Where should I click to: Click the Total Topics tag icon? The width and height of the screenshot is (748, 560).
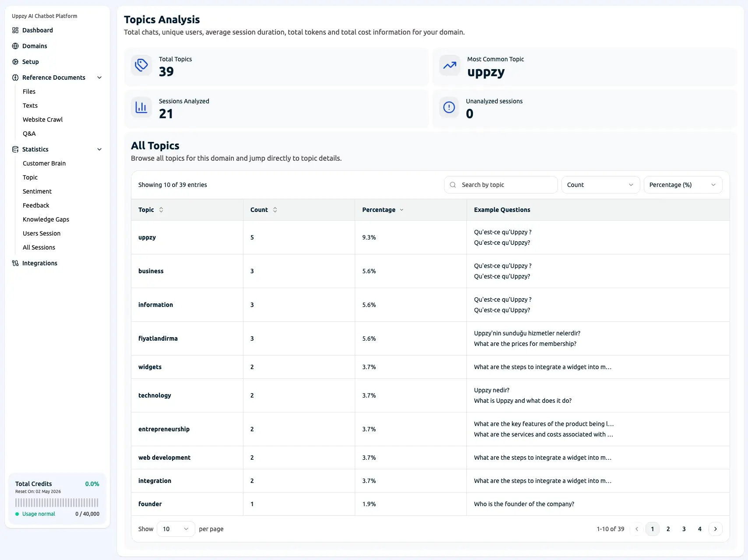tap(141, 65)
